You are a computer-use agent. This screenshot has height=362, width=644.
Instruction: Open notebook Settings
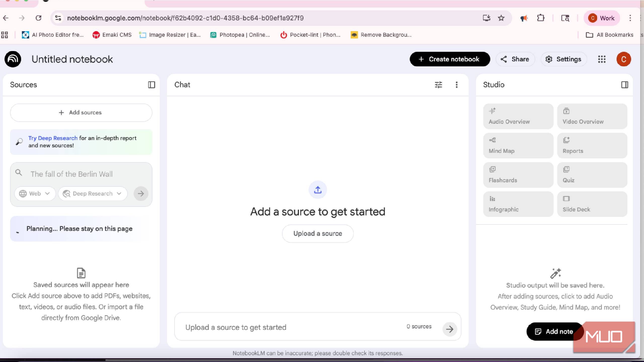(563, 59)
